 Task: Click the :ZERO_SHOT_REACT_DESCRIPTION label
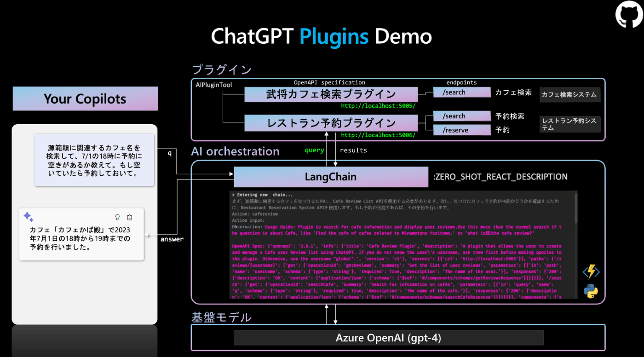click(500, 177)
